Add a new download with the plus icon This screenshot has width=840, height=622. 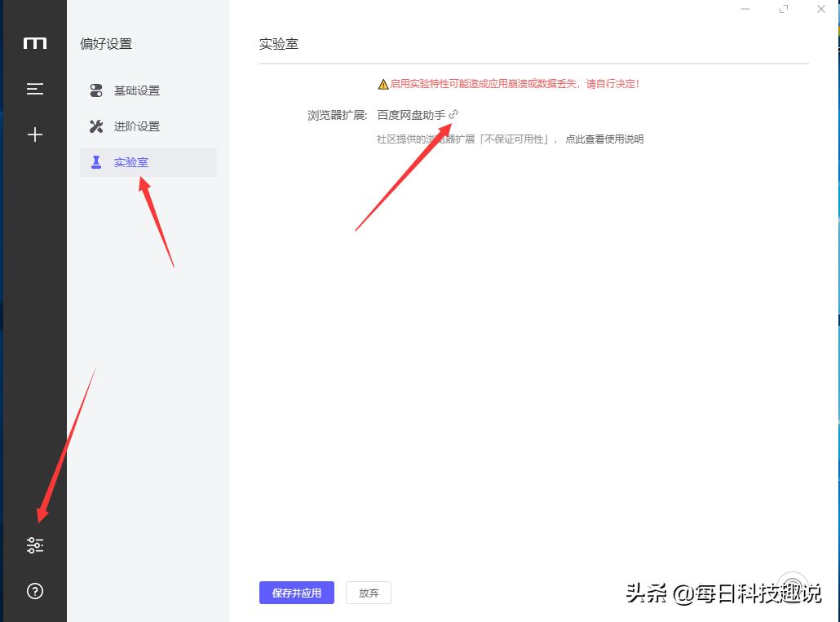point(34,135)
